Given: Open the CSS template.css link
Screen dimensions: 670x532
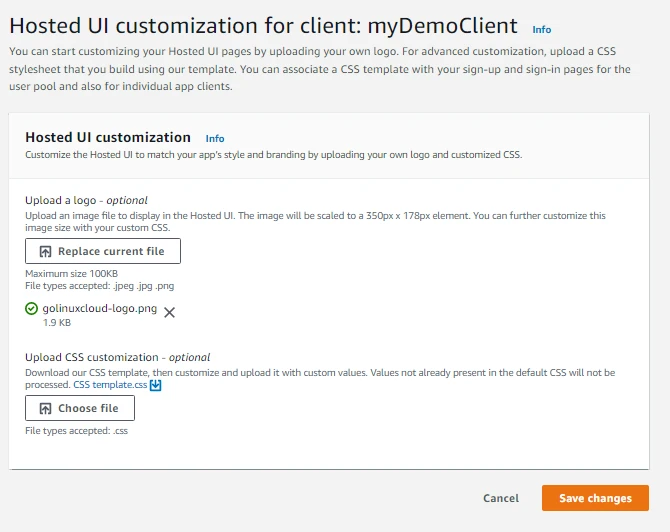Looking at the screenshot, I should (110, 384).
